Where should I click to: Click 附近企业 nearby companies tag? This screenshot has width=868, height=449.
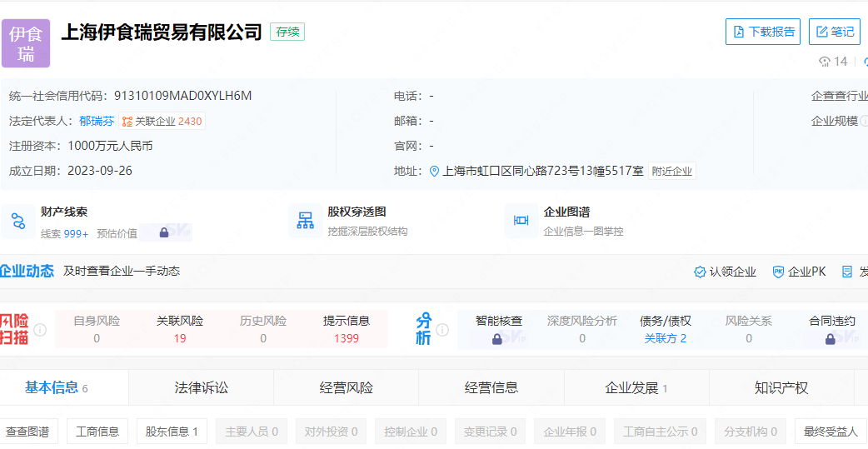tap(671, 171)
